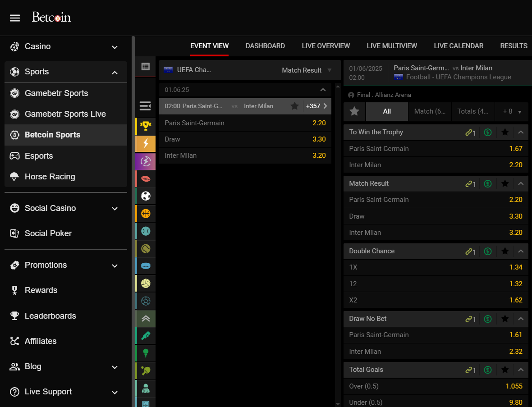Click the event list scrollbar down arrow
Screen dimensions: 532x407
(x=338, y=403)
